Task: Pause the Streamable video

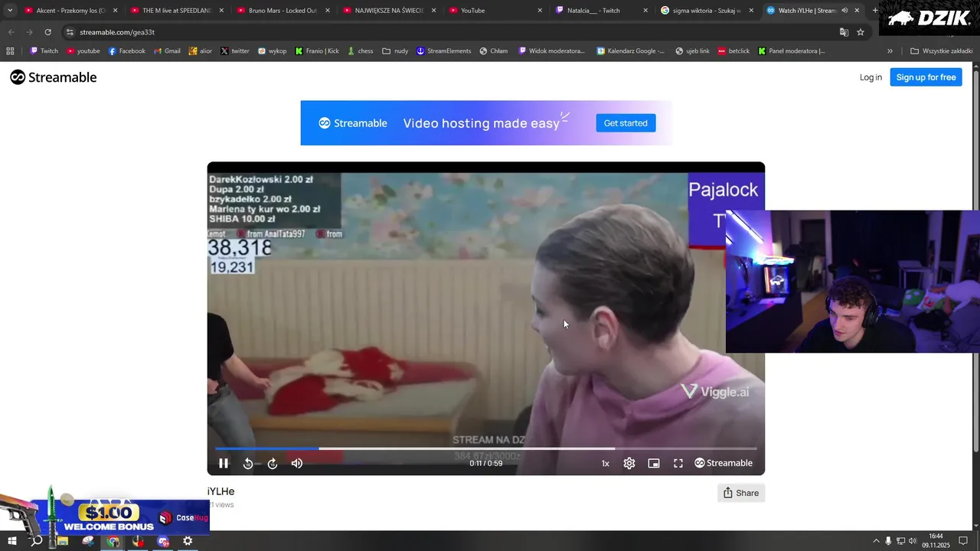Action: pos(224,463)
